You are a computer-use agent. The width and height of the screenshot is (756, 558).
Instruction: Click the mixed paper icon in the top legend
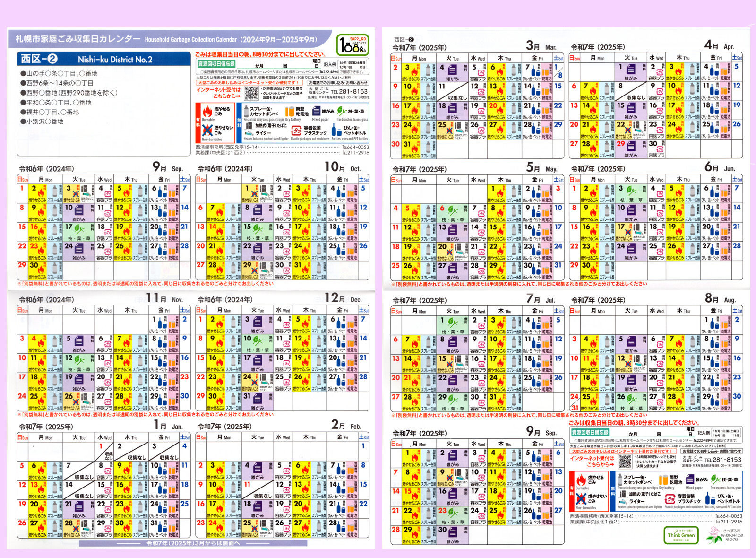[316, 111]
